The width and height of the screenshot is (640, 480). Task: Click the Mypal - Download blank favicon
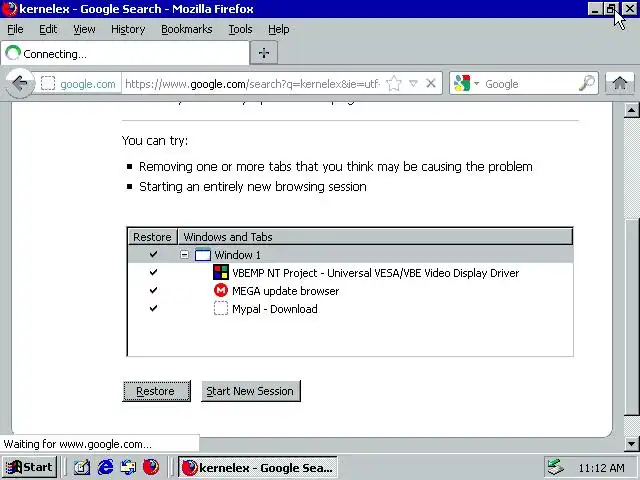pyautogui.click(x=221, y=308)
